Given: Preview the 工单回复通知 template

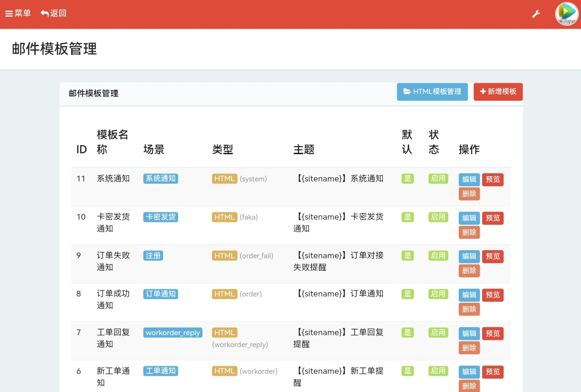Looking at the screenshot, I should (493, 334).
